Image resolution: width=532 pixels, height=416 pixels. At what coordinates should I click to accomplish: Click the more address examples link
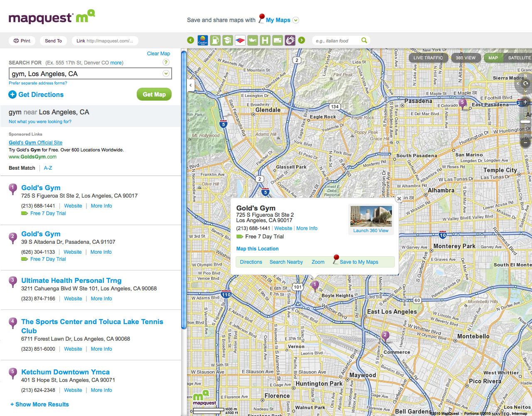116,63
